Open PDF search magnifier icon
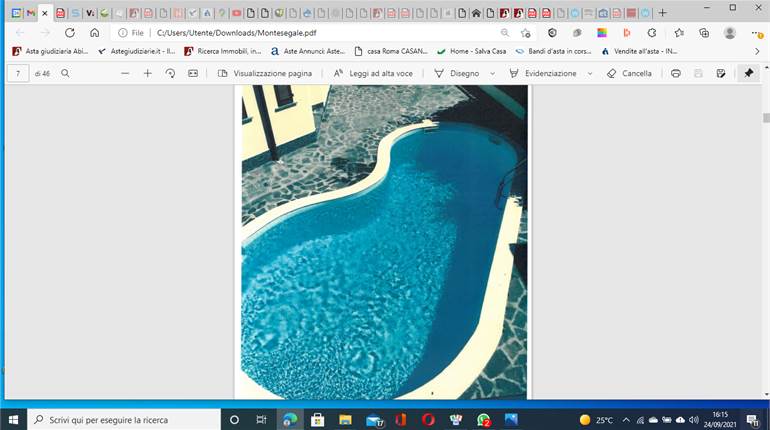 65,73
